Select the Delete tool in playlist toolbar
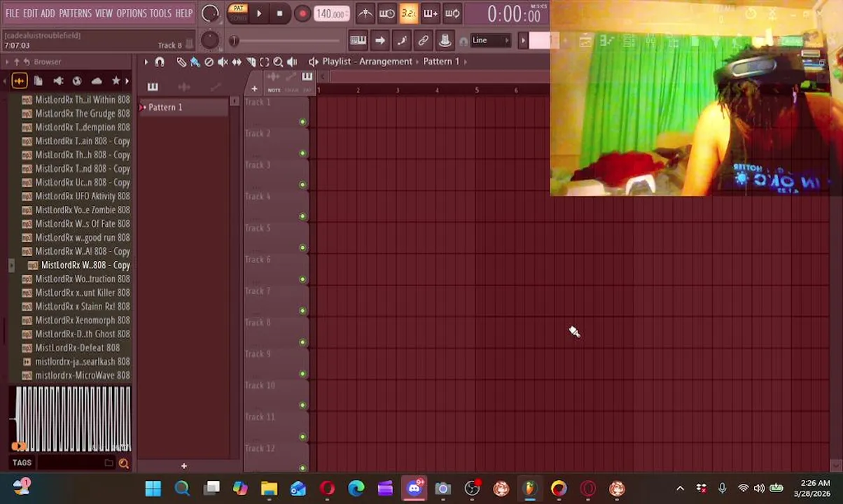The image size is (843, 504). (209, 62)
